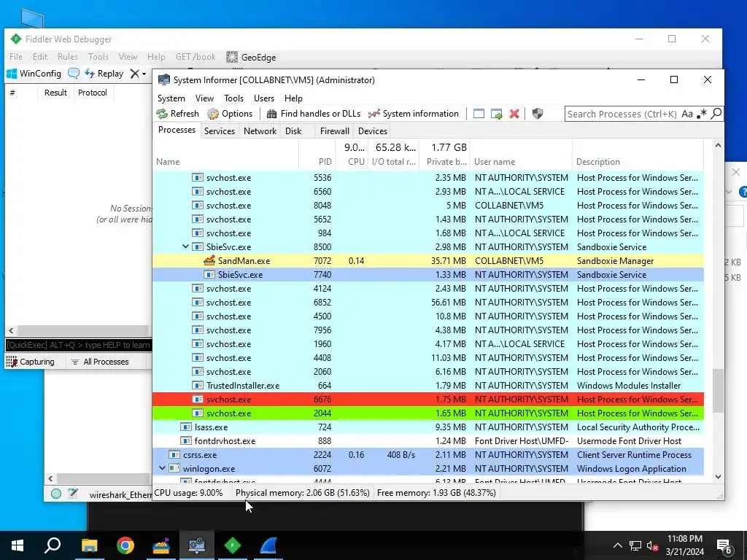Screen dimensions: 747x560
Task: Select SbieSvc.exe with PID 7740
Action: coord(427,275)
